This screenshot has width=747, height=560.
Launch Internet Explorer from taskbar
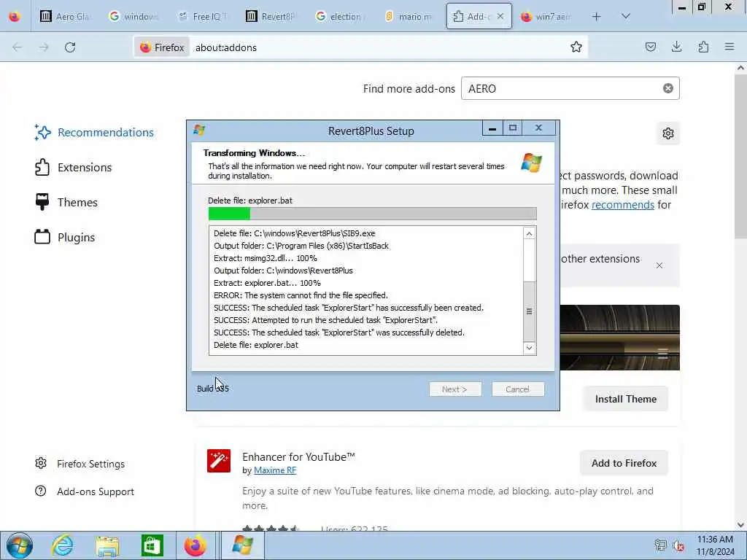tap(63, 545)
